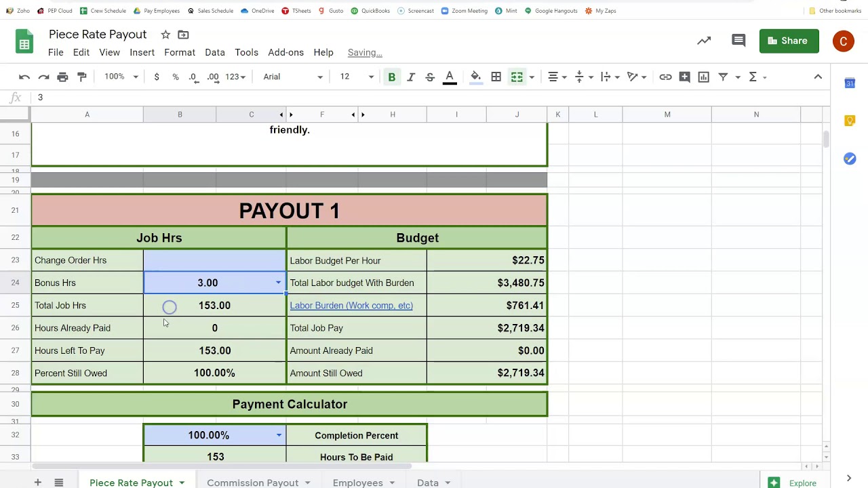Image resolution: width=868 pixels, height=488 pixels.
Task: Click the Insert chart icon
Action: pos(703,77)
